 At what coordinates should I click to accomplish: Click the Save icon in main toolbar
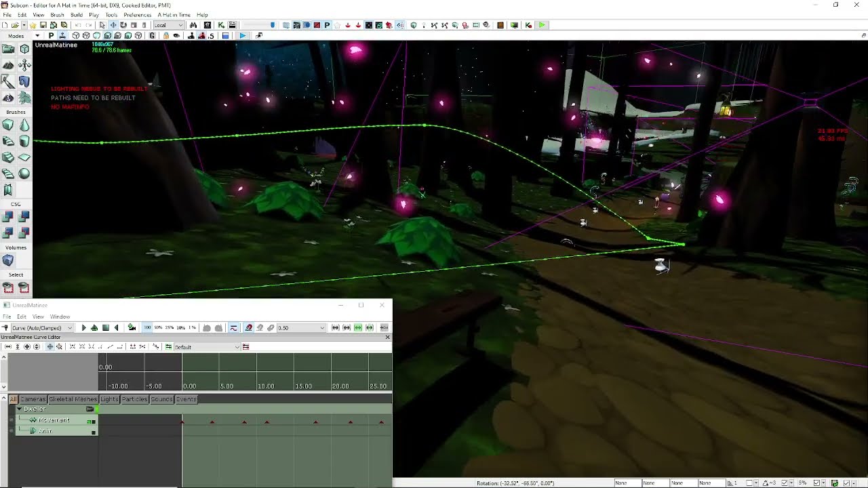click(43, 25)
